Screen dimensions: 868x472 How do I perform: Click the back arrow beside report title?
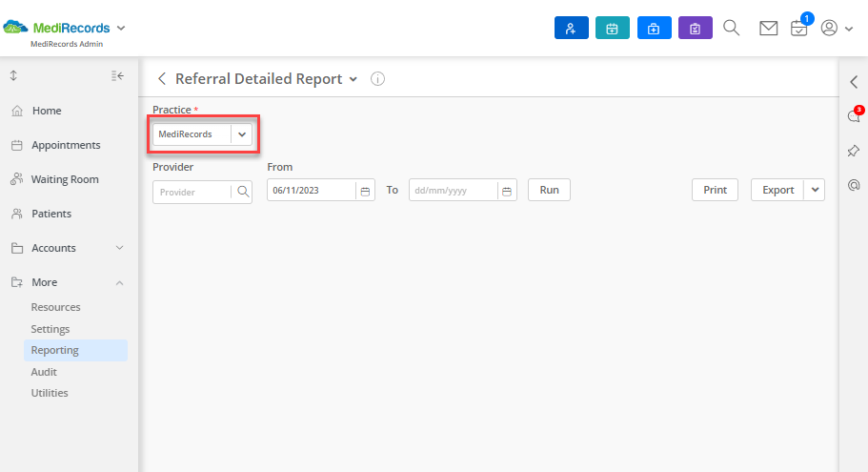[x=162, y=78]
